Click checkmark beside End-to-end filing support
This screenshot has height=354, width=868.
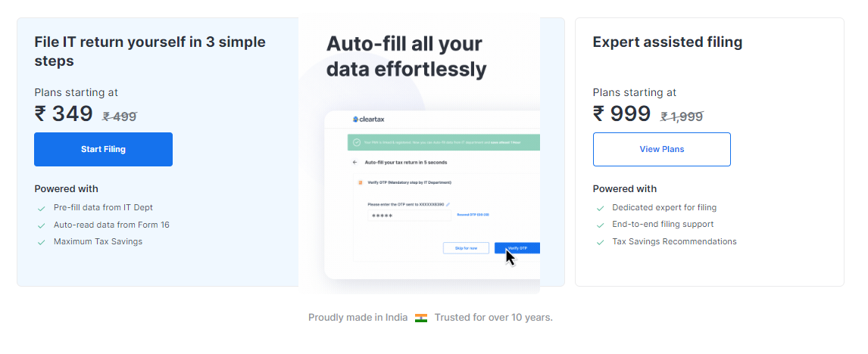(600, 225)
